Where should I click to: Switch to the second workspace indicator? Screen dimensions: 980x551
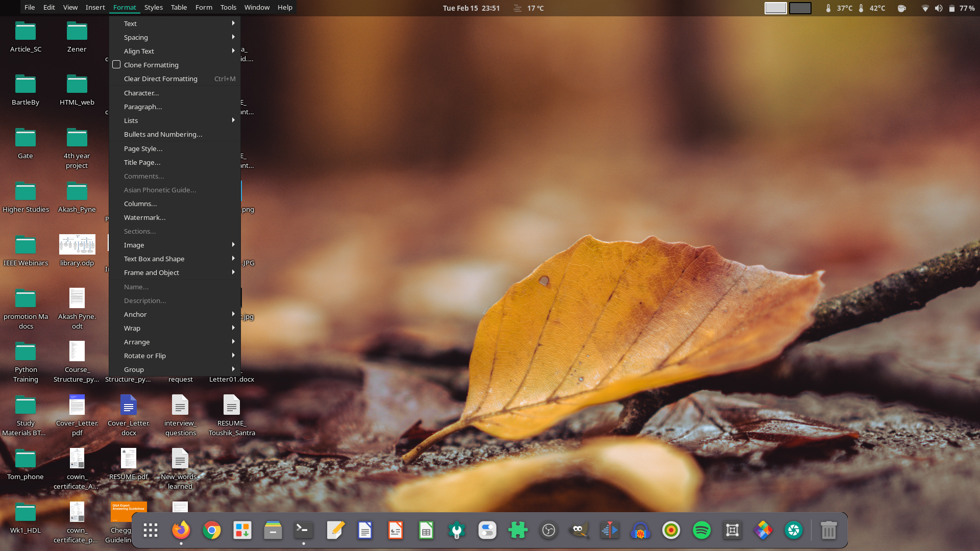click(800, 8)
